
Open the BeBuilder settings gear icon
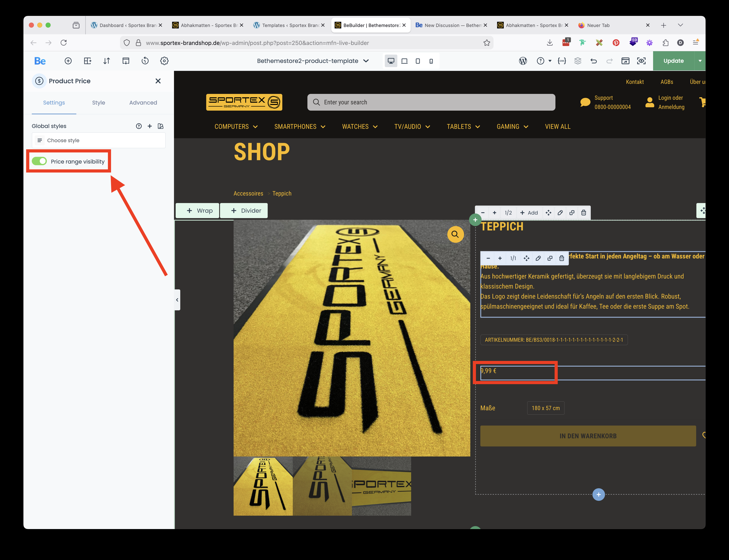click(164, 61)
